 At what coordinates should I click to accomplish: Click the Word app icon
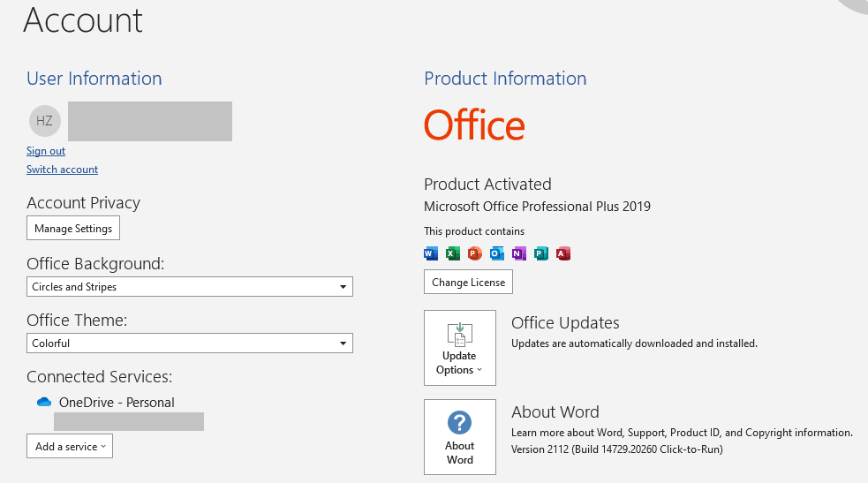point(431,253)
